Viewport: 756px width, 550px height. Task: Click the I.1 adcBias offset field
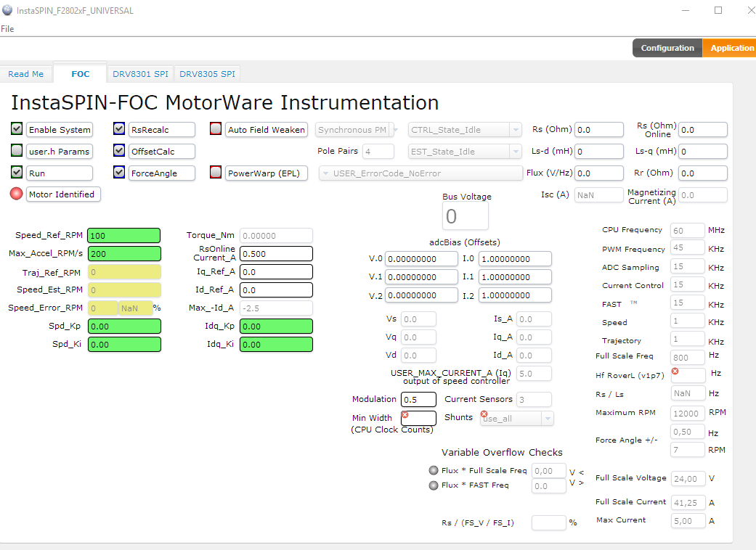(x=515, y=277)
